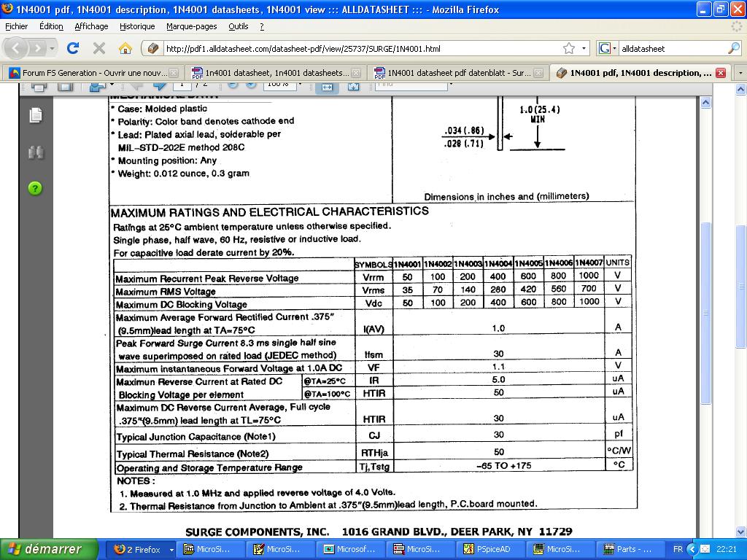Open the Pages panel icon in the PDF sidebar
747x560 pixels.
[36, 114]
